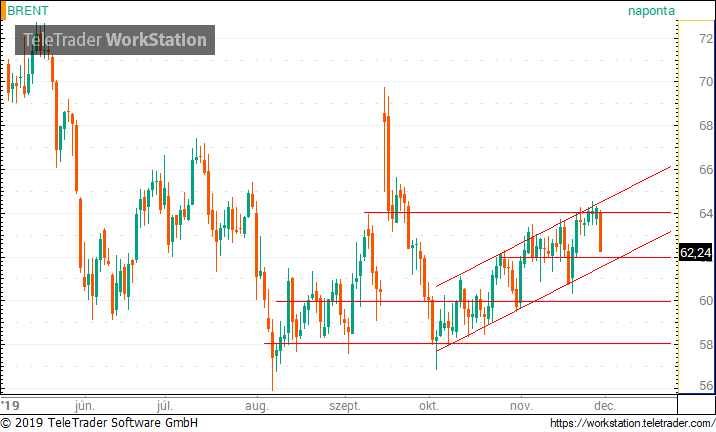Click the current price tag 62,24
716x432 pixels.
pyautogui.click(x=695, y=253)
